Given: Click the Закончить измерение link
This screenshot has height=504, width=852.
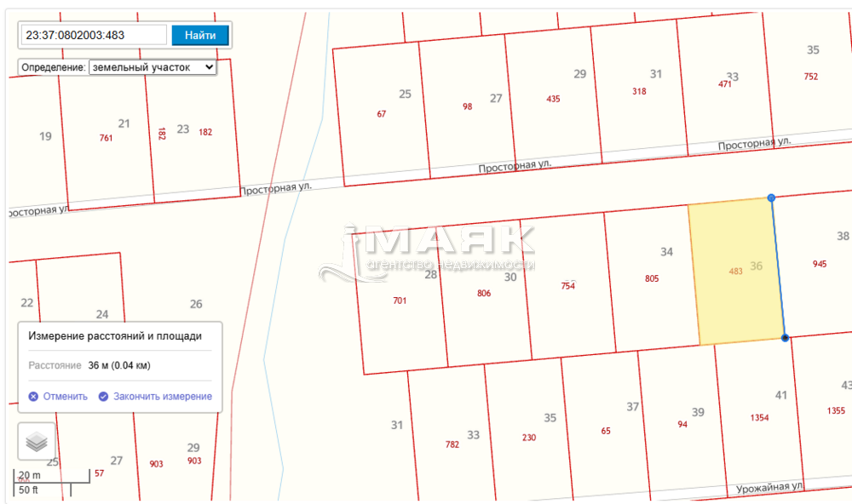Looking at the screenshot, I should [x=162, y=396].
